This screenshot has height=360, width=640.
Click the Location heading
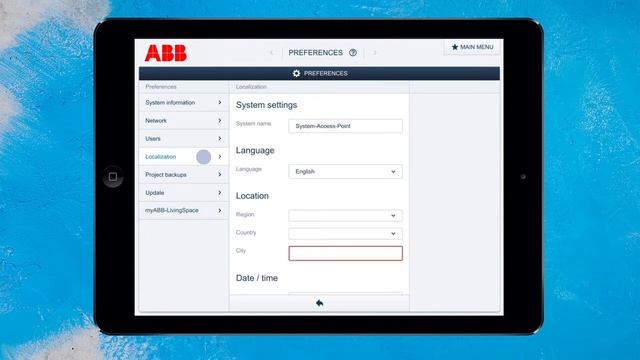pos(252,196)
